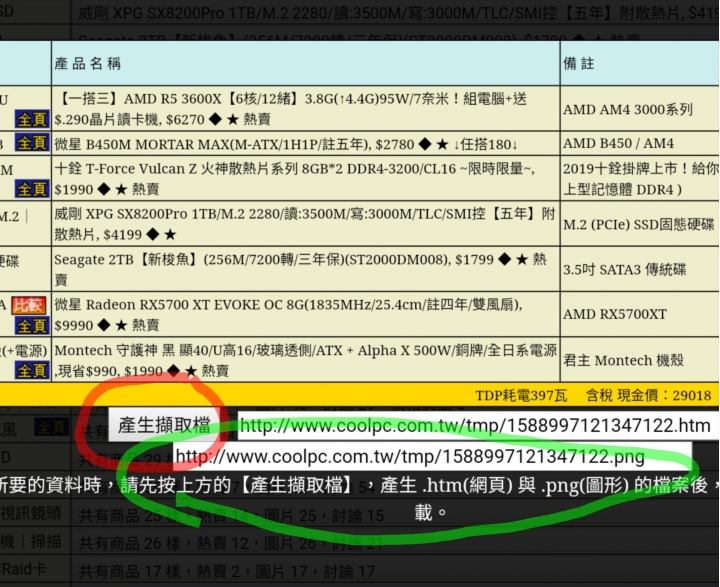Image resolution: width=720 pixels, height=587 pixels.
Task: Click the Raid卡 category label
Action: 23,570
